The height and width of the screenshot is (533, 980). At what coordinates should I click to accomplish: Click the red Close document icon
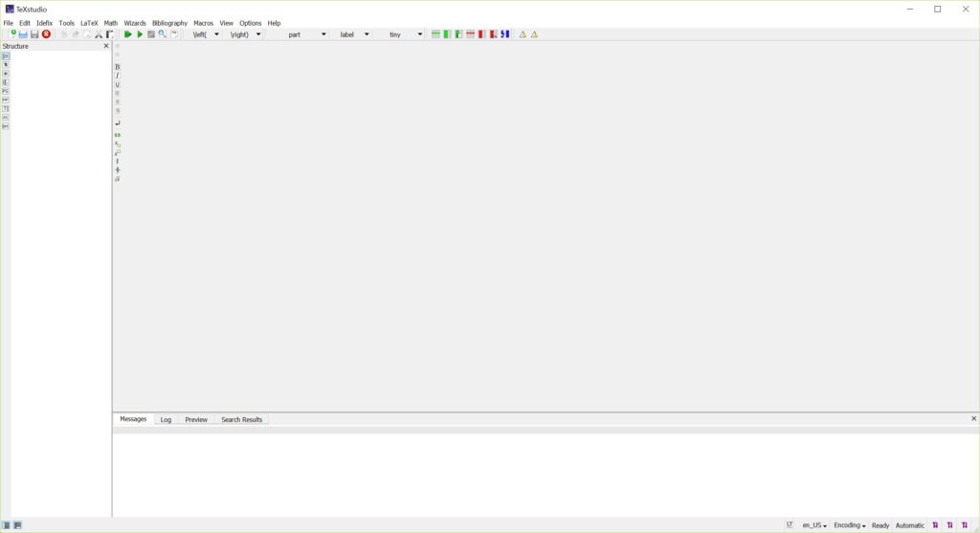point(46,34)
